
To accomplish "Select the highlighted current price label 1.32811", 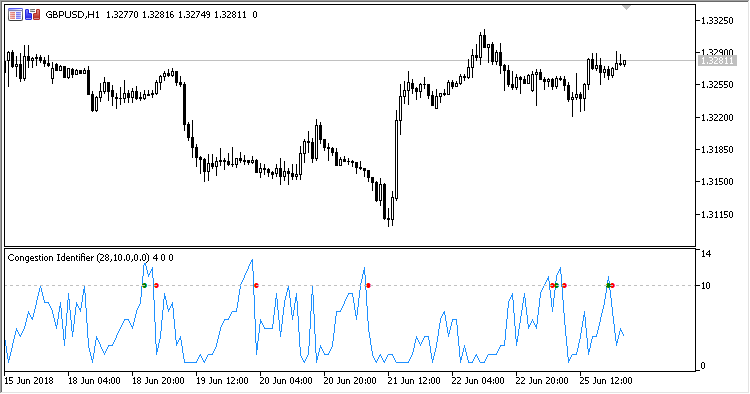I will click(x=716, y=61).
